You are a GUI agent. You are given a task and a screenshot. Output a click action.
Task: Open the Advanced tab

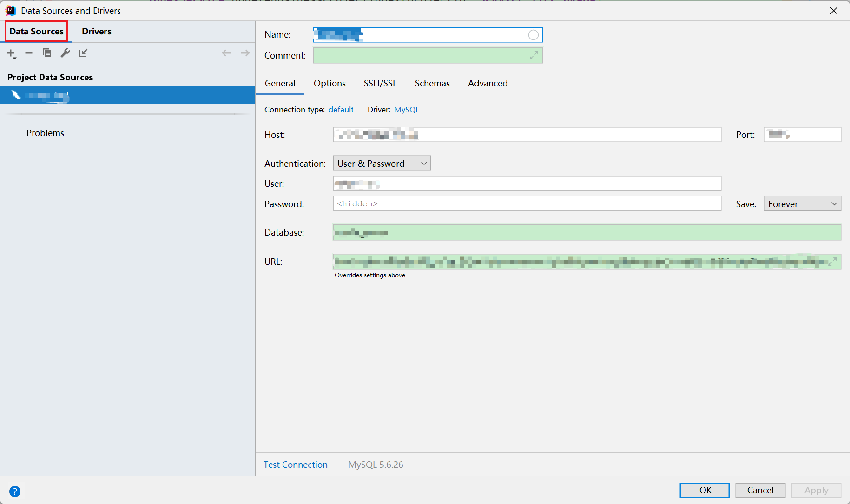tap(488, 83)
